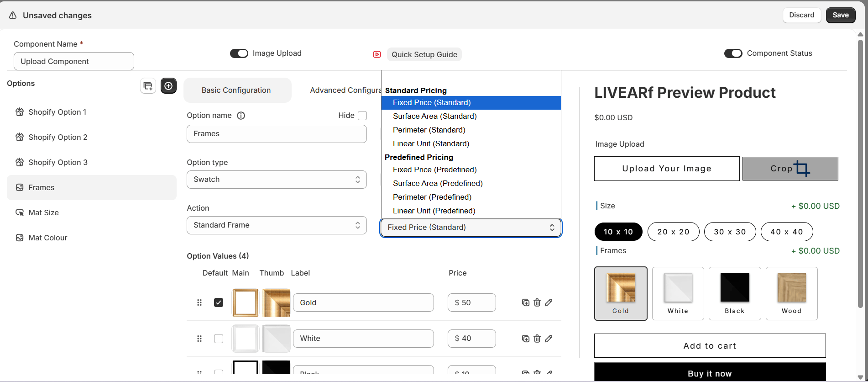Delete the Gold option value

[537, 302]
